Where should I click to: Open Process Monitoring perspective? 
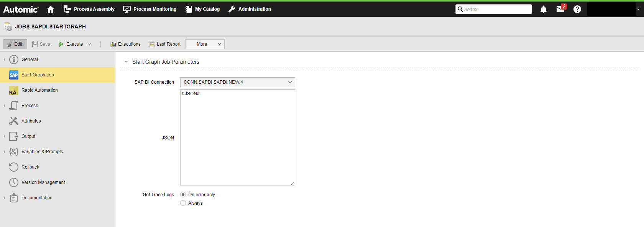[x=150, y=9]
